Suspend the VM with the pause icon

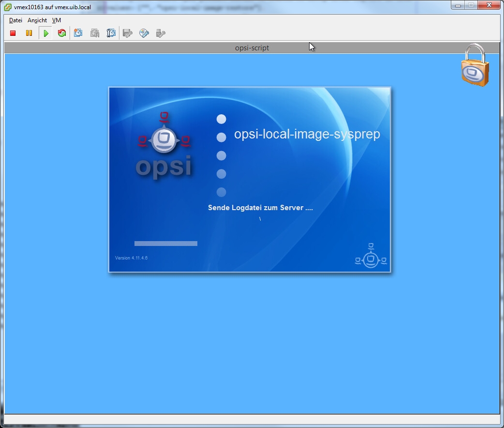pos(29,33)
